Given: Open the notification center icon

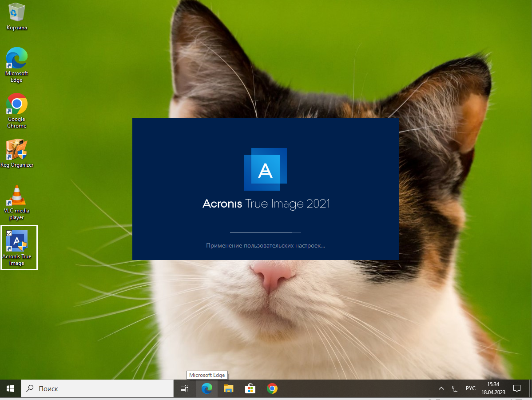Looking at the screenshot, I should [x=517, y=388].
